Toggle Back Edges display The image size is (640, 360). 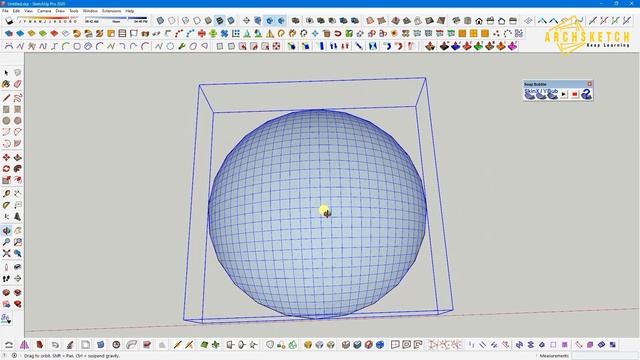pos(172,20)
